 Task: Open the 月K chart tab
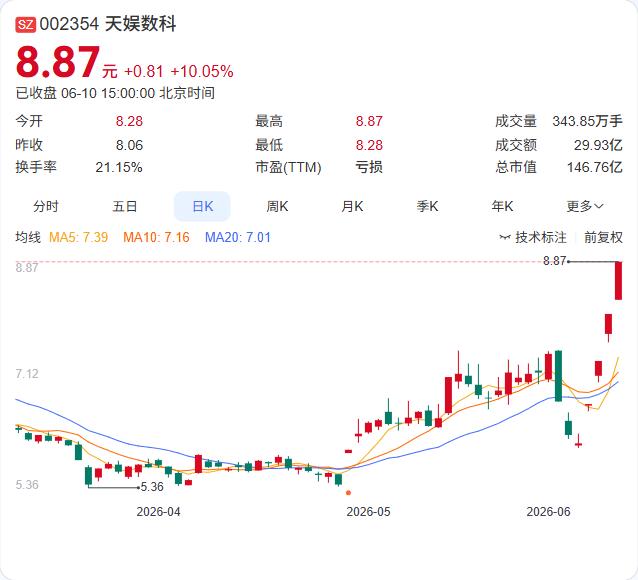(352, 206)
